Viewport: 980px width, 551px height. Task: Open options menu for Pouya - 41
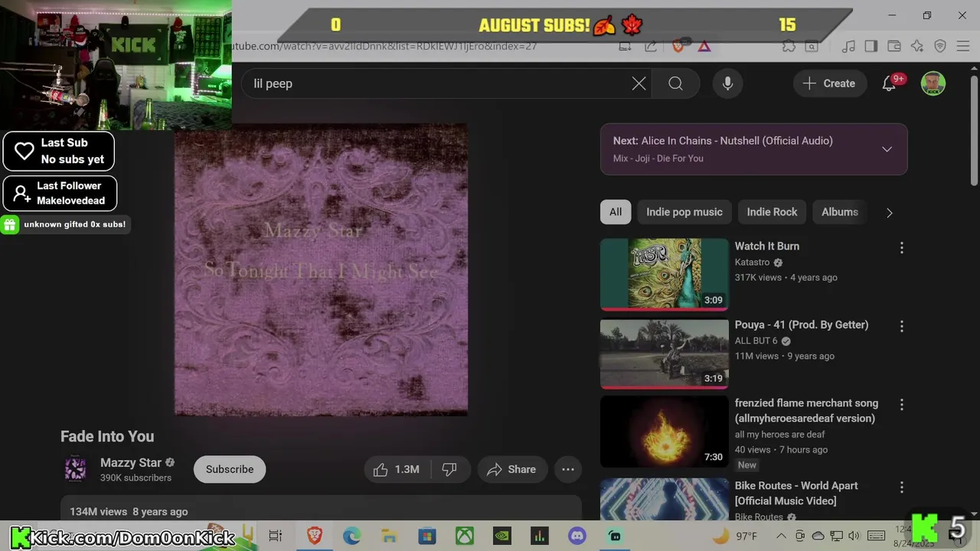tap(901, 326)
